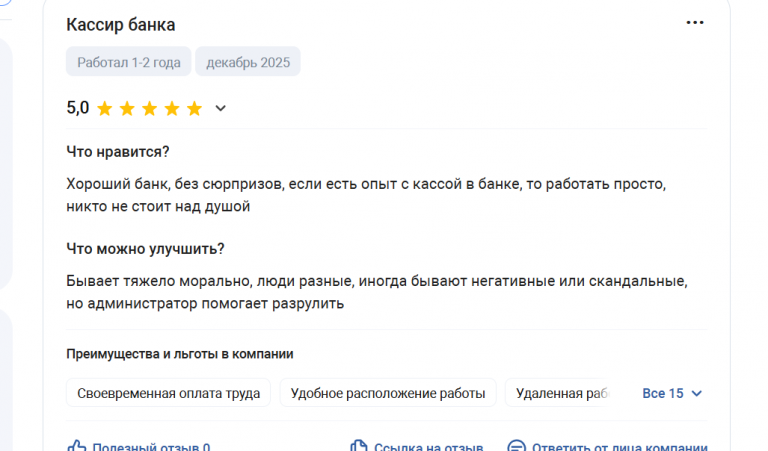
Task: Expand the 'Все 15' benefits chevron arrow
Action: [697, 393]
